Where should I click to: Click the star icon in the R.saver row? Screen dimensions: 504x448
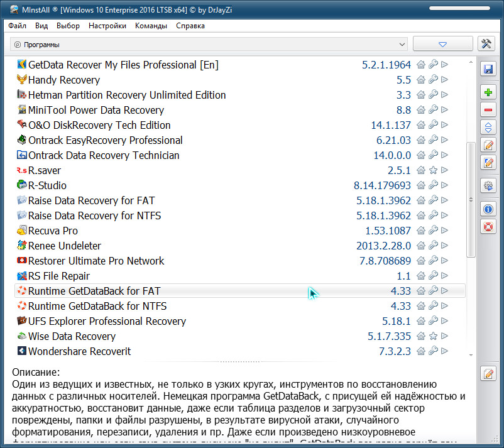point(432,170)
